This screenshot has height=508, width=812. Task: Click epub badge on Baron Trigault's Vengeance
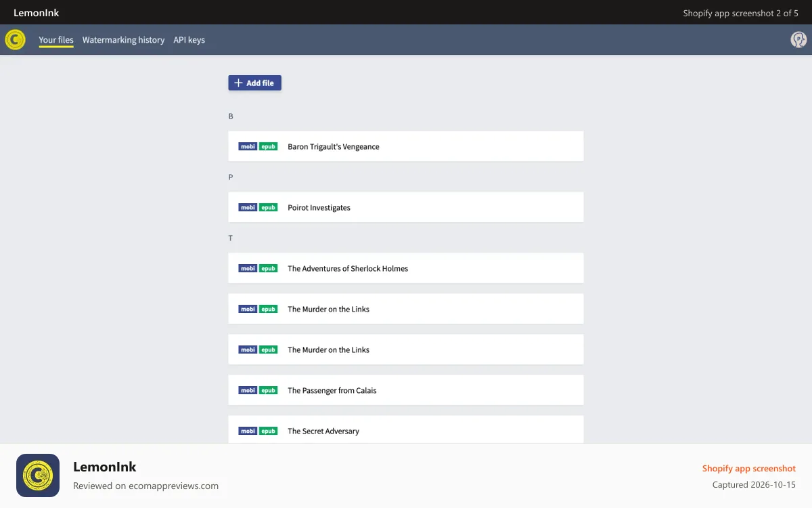[269, 146]
